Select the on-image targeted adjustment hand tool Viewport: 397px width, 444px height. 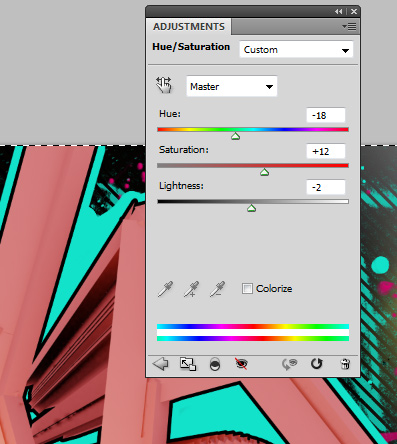(164, 85)
